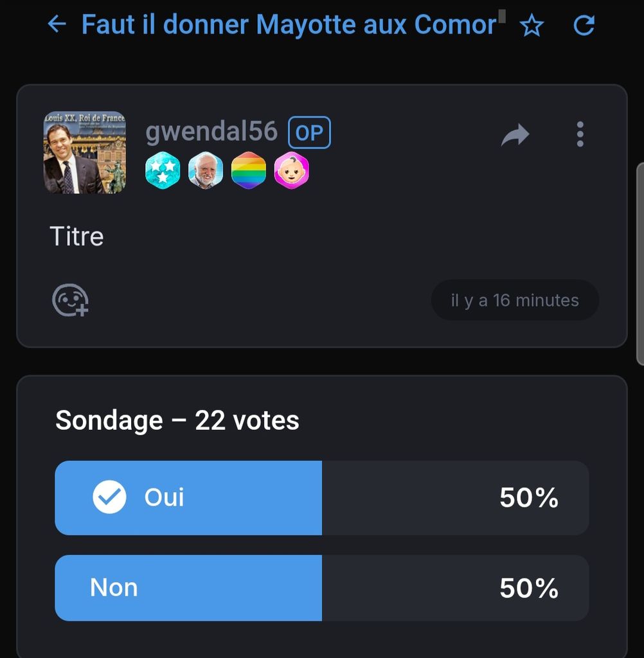The height and width of the screenshot is (658, 644).
Task: Click the 'Sondage – 22 votes' heading
Action: [x=177, y=420]
